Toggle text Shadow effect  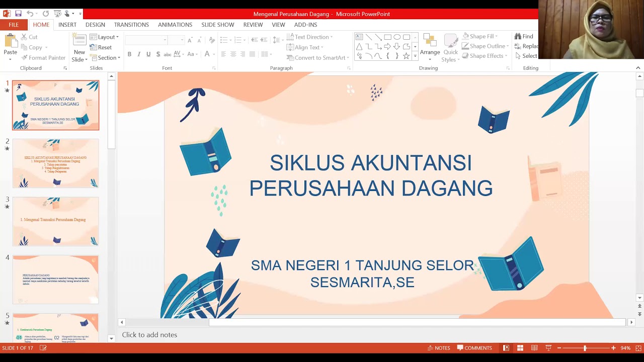[x=158, y=54]
